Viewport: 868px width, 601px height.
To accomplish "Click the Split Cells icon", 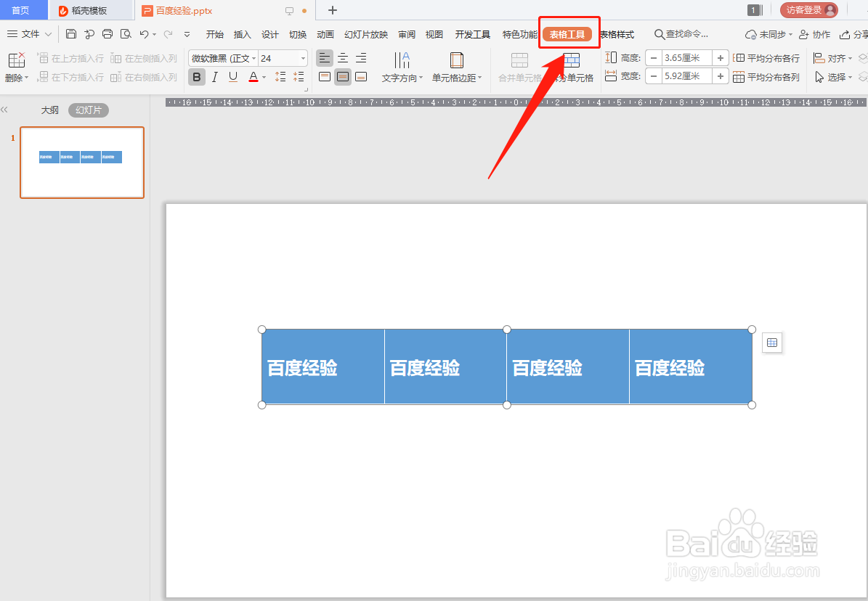I will [x=572, y=60].
